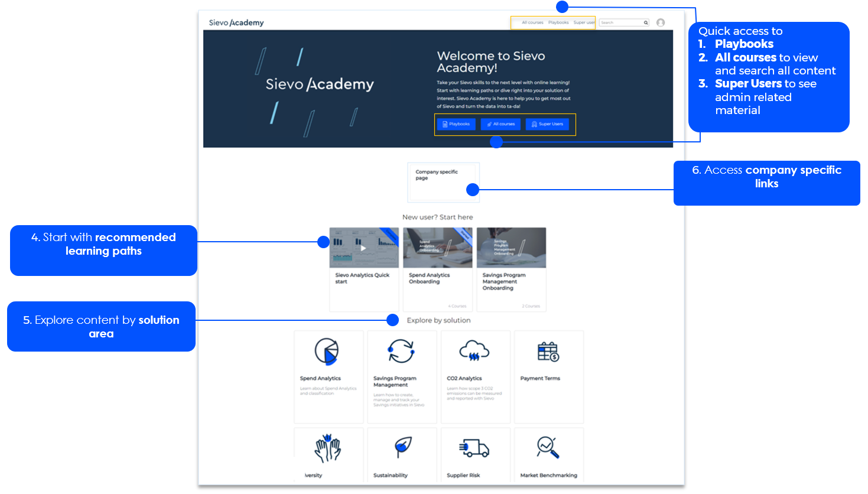Open All courses in top navigation
The width and height of the screenshot is (868, 494).
click(x=532, y=22)
